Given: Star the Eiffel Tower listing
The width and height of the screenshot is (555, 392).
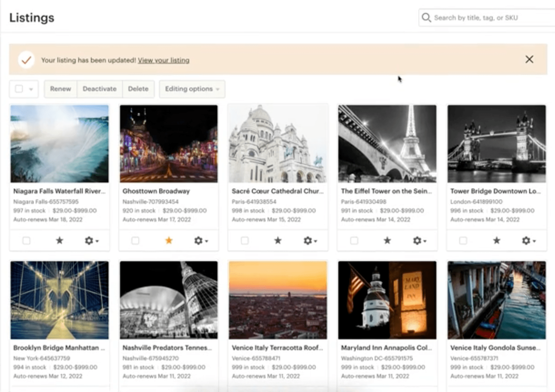Looking at the screenshot, I should pos(387,241).
